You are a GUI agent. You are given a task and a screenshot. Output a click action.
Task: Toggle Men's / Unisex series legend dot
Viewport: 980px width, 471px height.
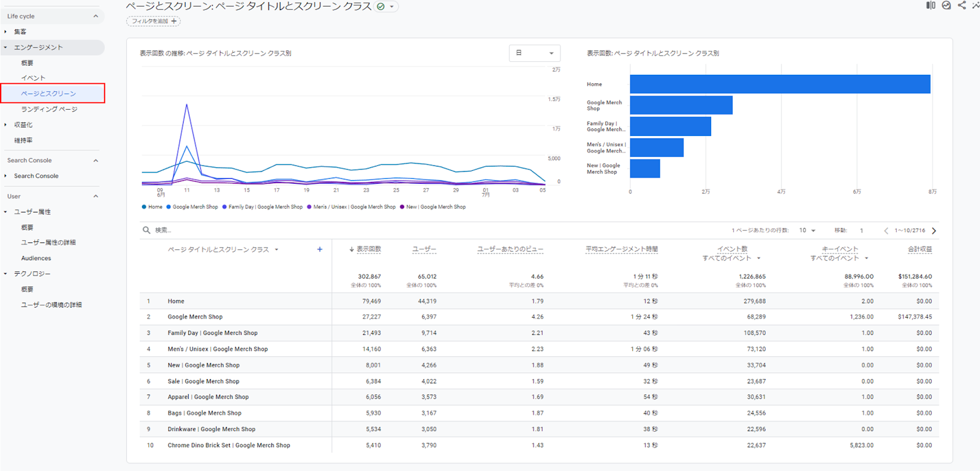pyautogui.click(x=309, y=207)
